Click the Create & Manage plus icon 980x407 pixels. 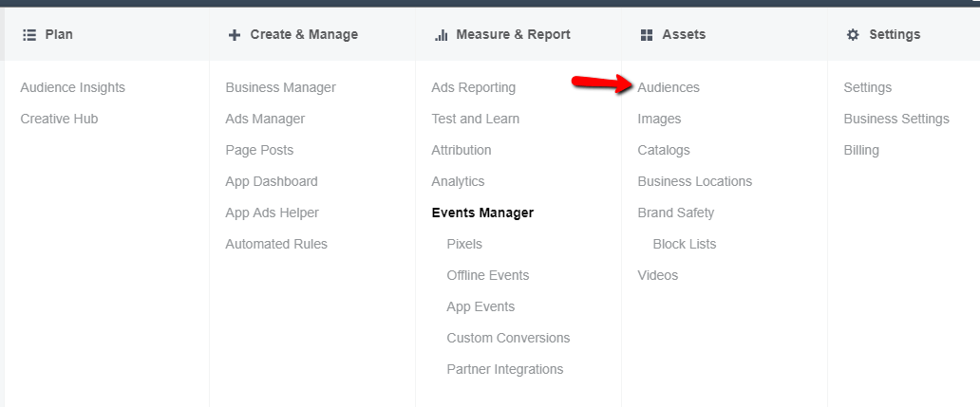click(x=235, y=35)
